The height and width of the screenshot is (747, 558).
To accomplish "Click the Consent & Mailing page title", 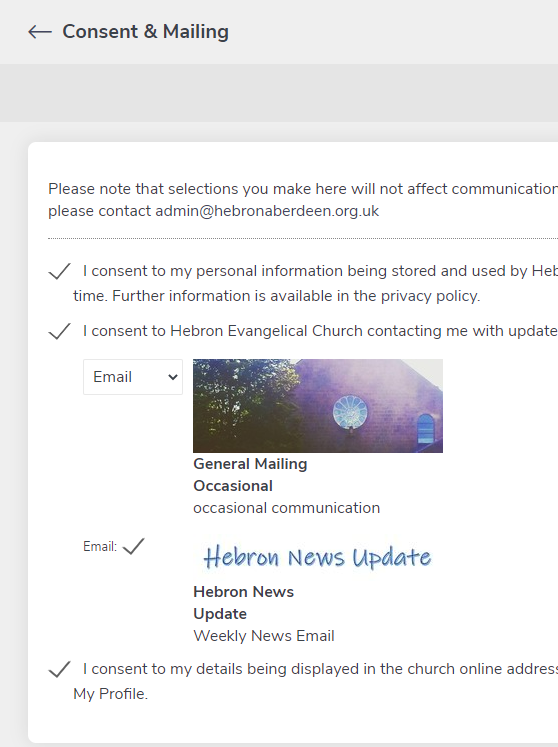I will pyautogui.click(x=145, y=32).
